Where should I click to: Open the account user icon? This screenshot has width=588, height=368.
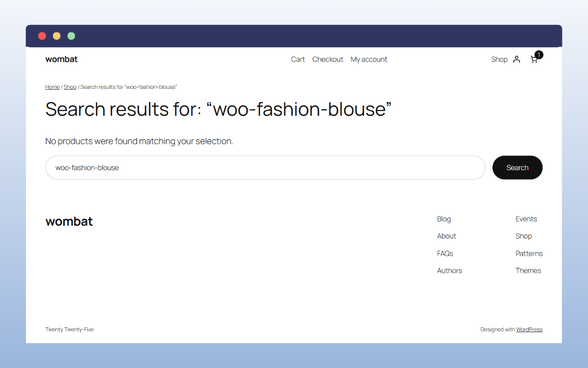[516, 59]
